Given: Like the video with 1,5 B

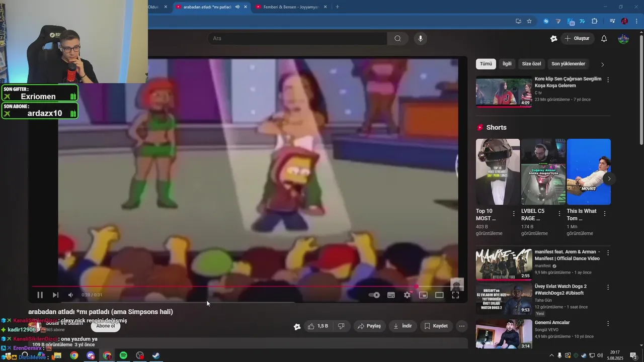Looking at the screenshot, I should tap(318, 326).
